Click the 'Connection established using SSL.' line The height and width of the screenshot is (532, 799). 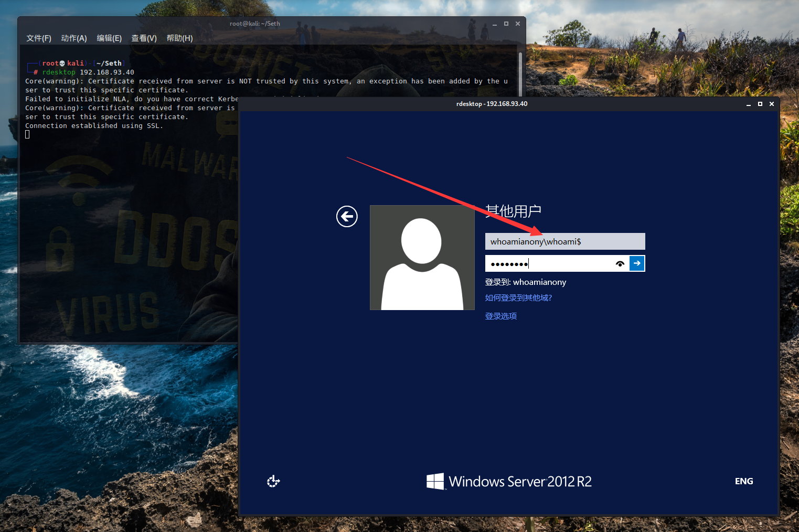(x=94, y=126)
